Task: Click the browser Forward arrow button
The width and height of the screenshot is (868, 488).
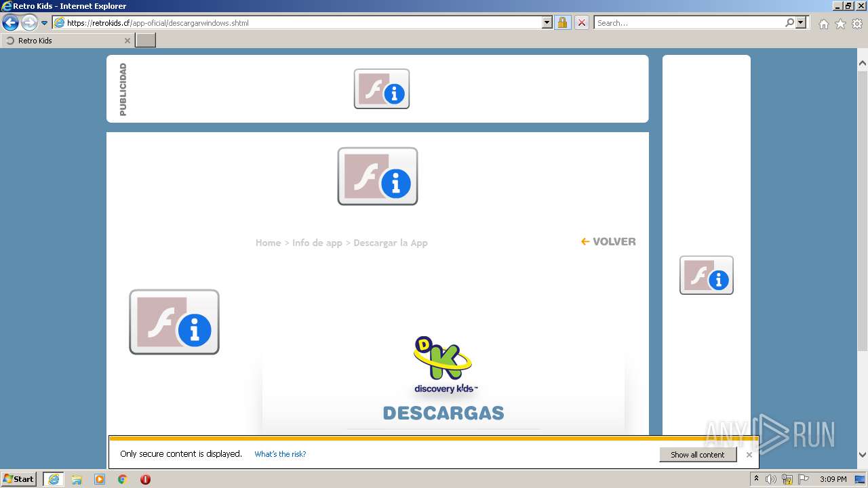Action: [28, 23]
